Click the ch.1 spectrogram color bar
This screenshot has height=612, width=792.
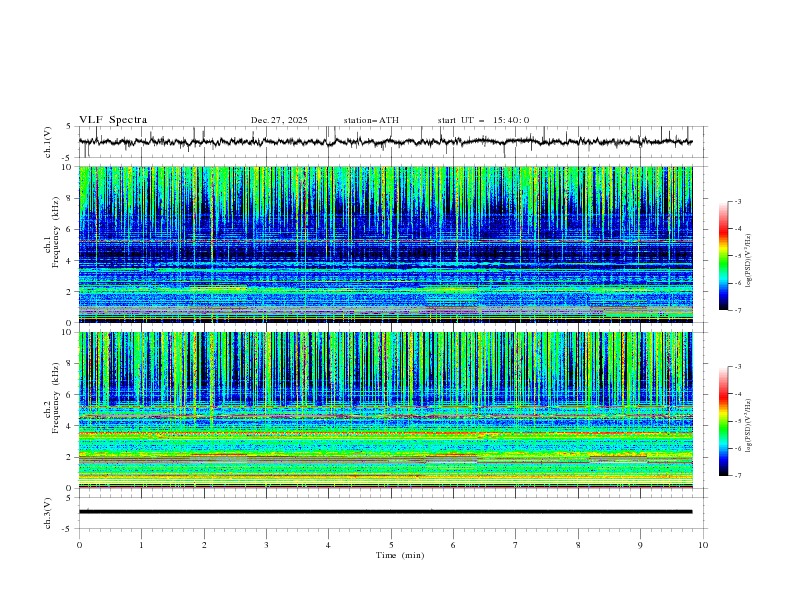pos(723,256)
